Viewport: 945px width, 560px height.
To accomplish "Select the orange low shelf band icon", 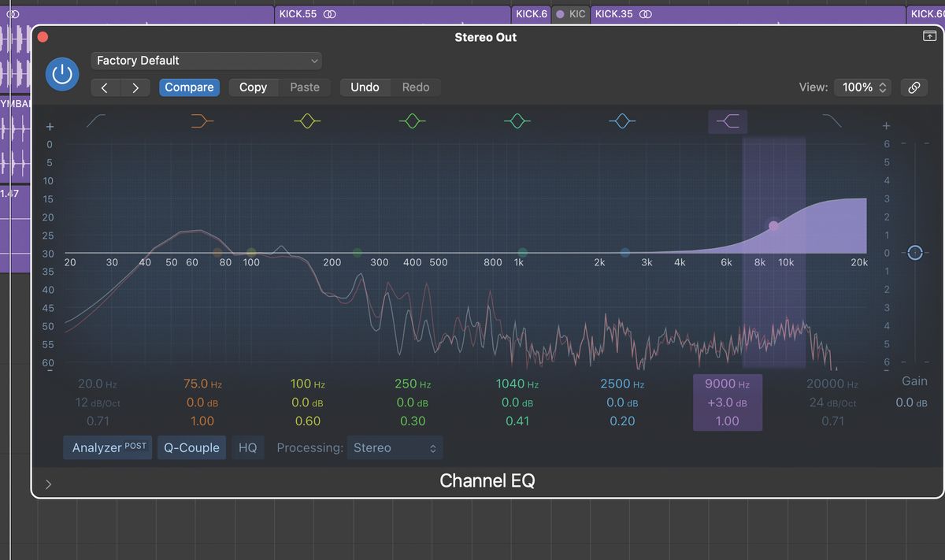I will pyautogui.click(x=202, y=121).
